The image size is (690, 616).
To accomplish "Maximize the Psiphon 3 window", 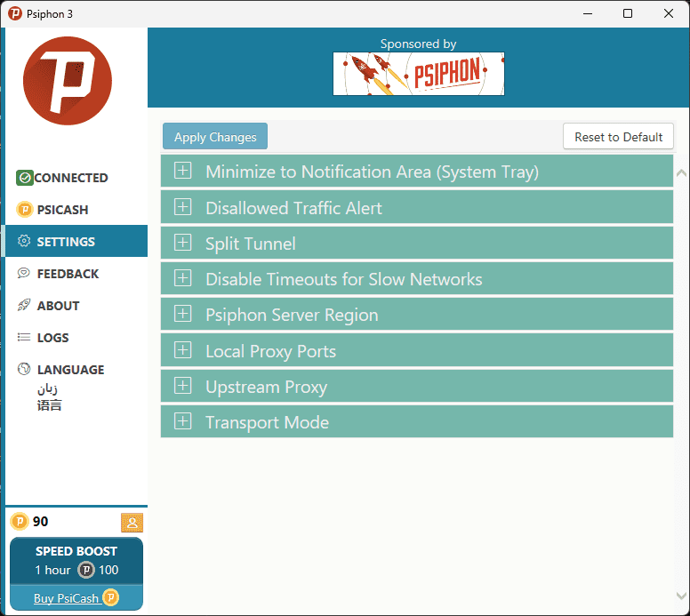I will tap(628, 13).
